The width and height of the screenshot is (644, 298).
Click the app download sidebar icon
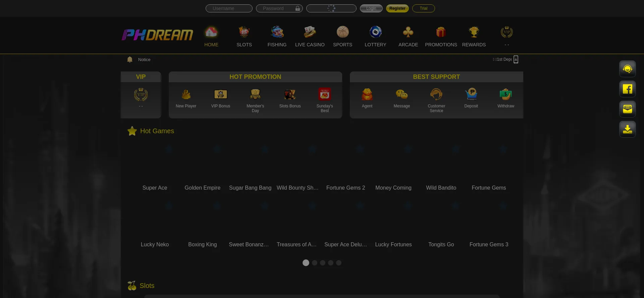point(628,129)
